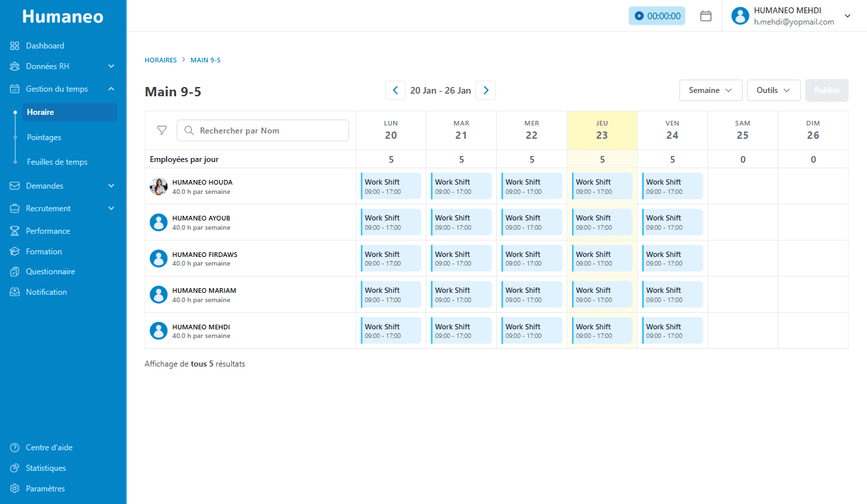Open Notification in the sidebar
Image resolution: width=867 pixels, height=504 pixels.
point(46,292)
